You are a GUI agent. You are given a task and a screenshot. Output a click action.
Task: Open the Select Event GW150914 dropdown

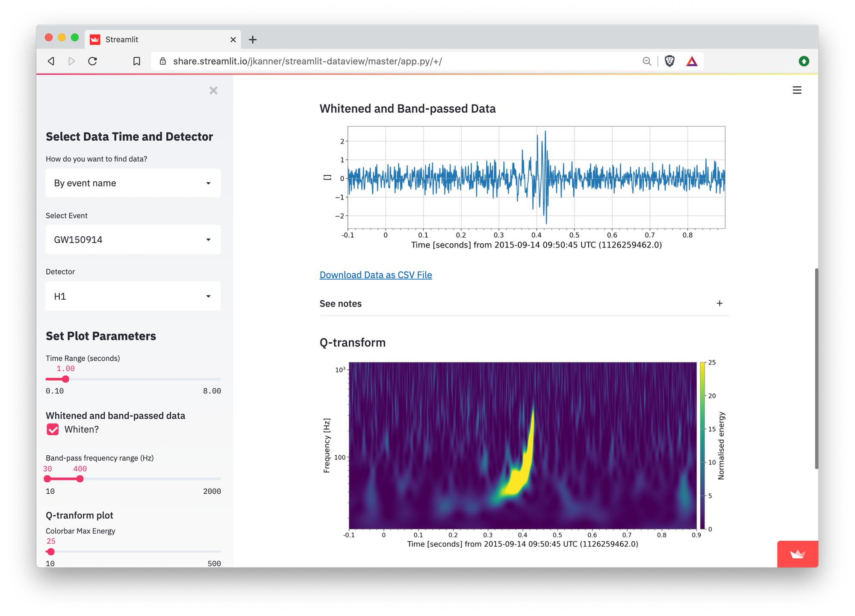point(133,239)
